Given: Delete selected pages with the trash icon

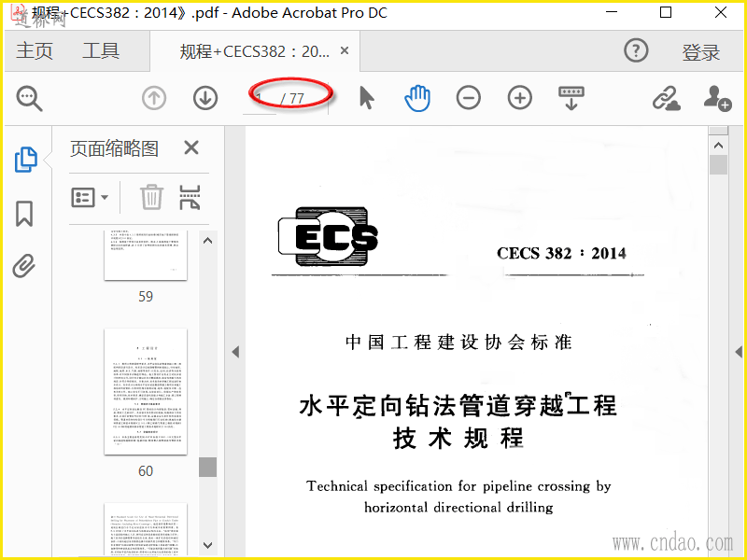Looking at the screenshot, I should pyautogui.click(x=151, y=197).
